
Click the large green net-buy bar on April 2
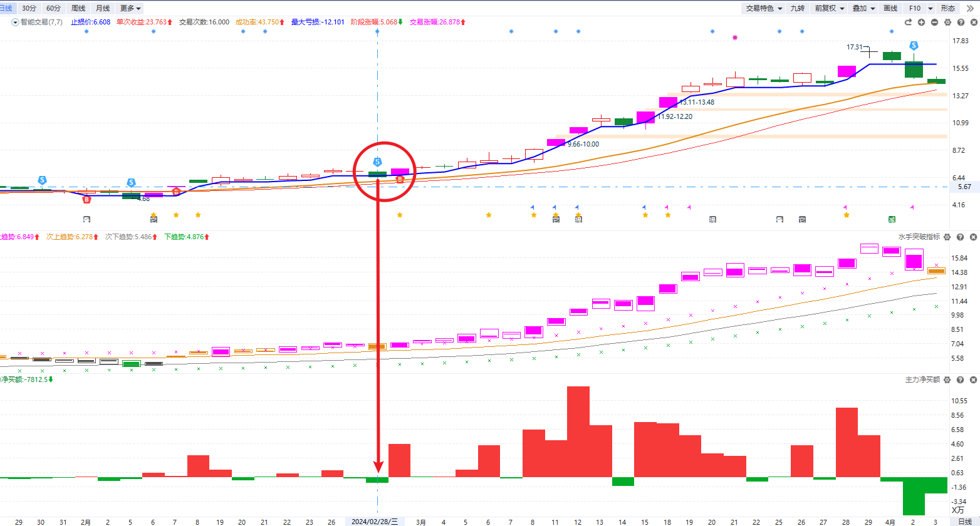tap(914, 496)
